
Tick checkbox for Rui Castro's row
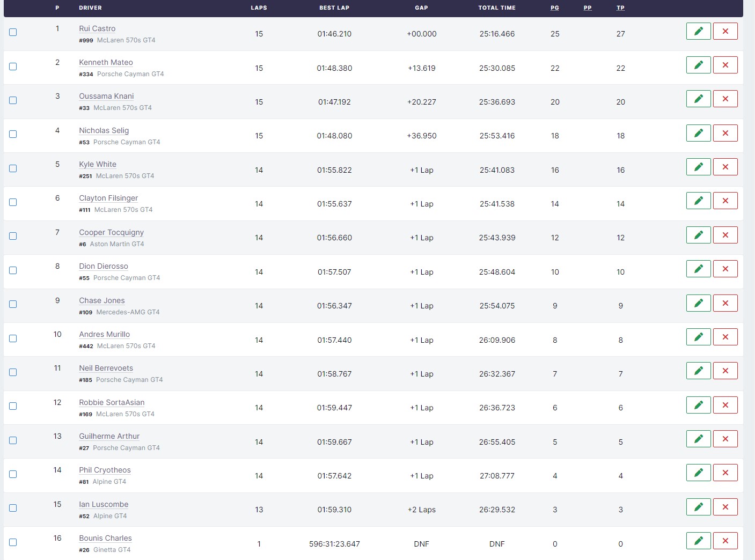(13, 32)
